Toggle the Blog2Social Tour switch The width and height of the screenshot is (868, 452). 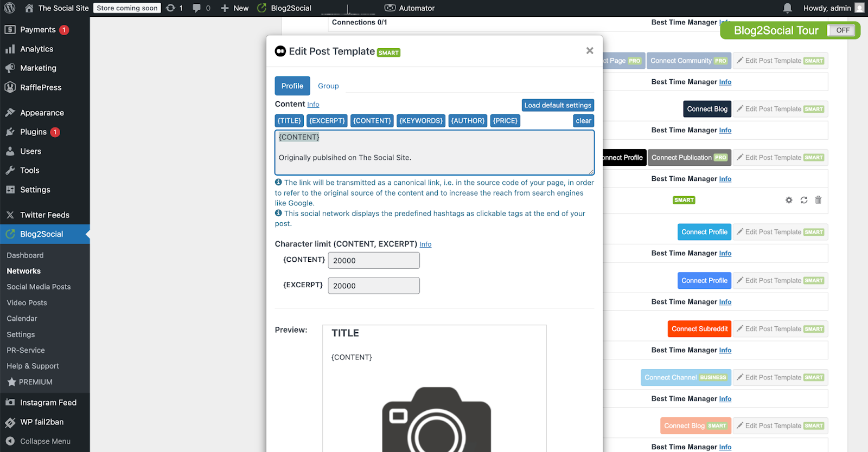pyautogui.click(x=840, y=30)
